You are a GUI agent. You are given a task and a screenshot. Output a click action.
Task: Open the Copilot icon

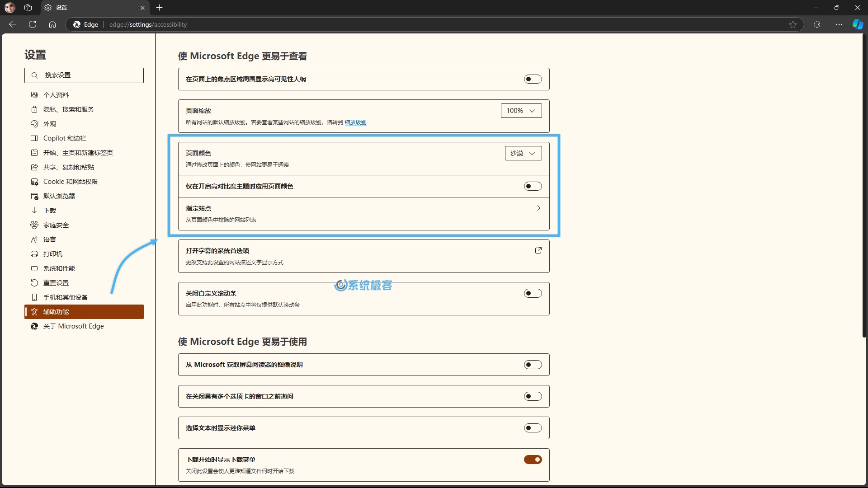coord(858,24)
